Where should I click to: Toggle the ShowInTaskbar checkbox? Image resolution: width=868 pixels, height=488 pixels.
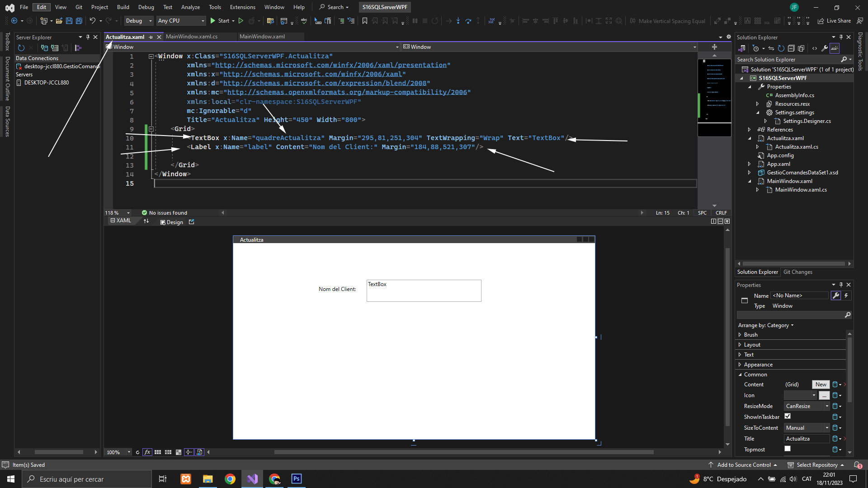click(x=788, y=416)
